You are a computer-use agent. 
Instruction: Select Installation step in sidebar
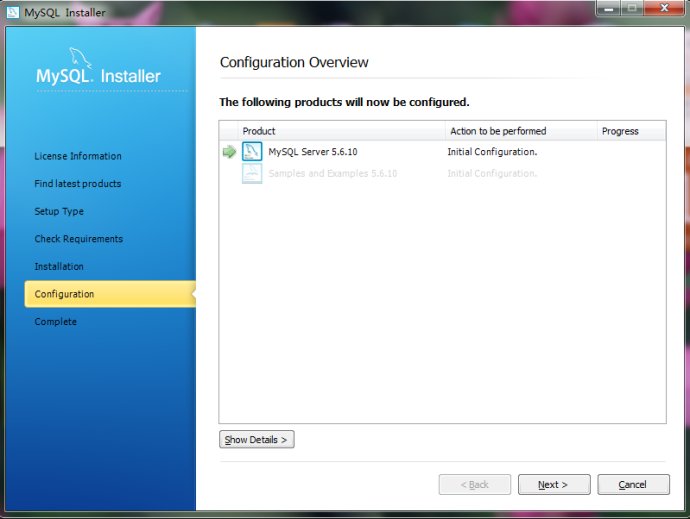59,266
